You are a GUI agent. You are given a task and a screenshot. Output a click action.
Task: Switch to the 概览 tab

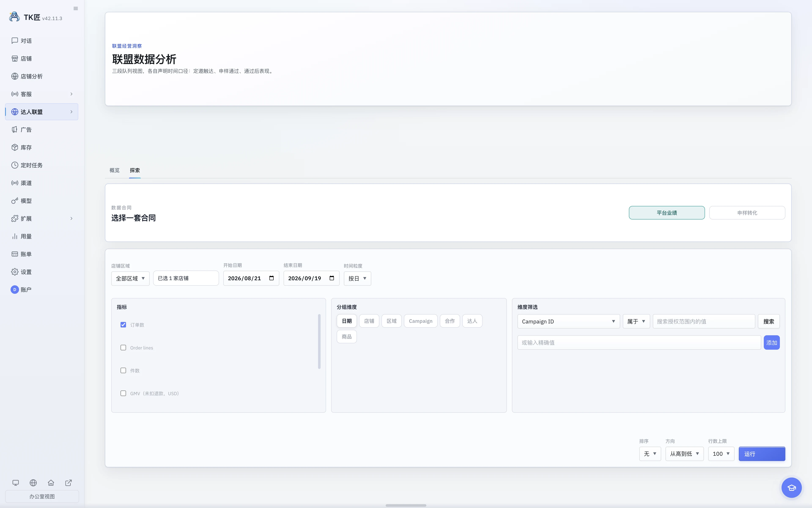[x=114, y=170]
